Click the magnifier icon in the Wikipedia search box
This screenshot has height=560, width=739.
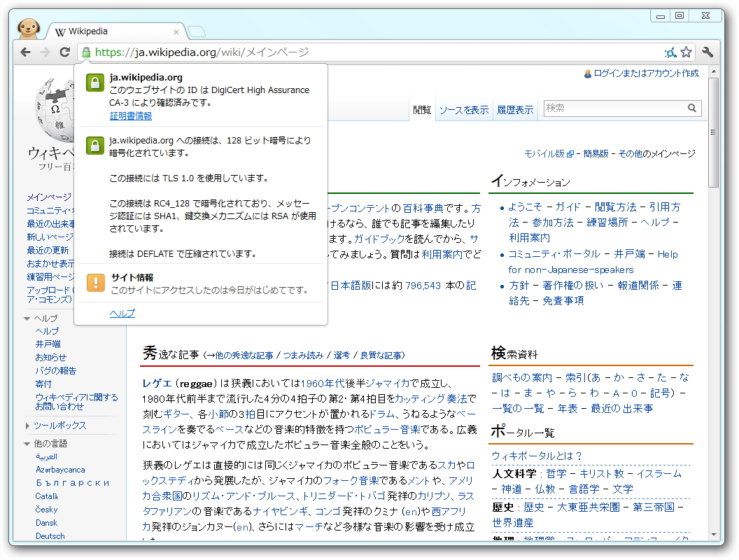[x=691, y=108]
